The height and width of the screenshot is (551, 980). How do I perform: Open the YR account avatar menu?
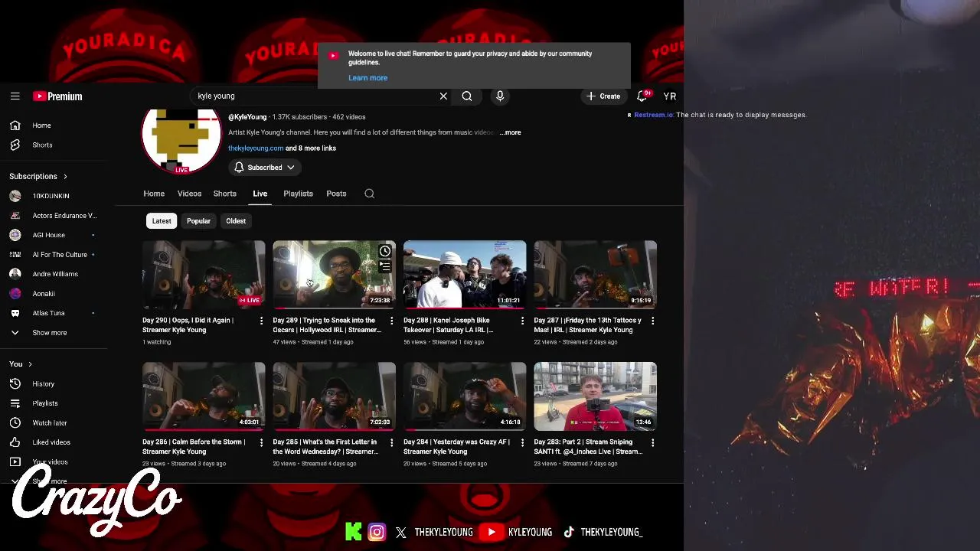pos(670,96)
